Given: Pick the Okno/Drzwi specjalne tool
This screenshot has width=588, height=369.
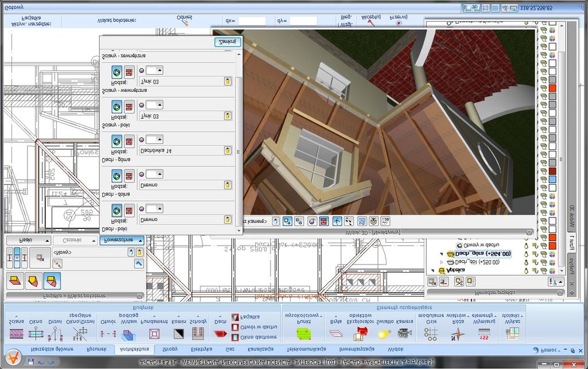Looking at the screenshot, I should (x=80, y=327).
